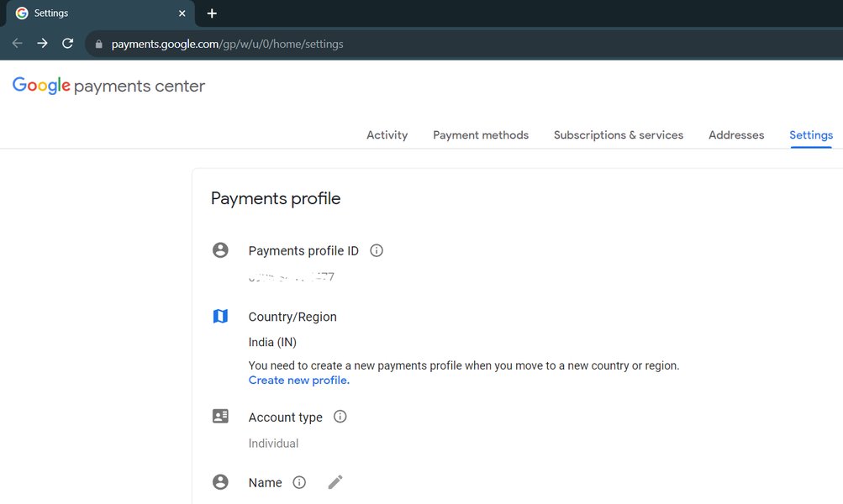Screen dimensions: 843x504
Task: Open the Addresses tab
Action: [x=736, y=135]
